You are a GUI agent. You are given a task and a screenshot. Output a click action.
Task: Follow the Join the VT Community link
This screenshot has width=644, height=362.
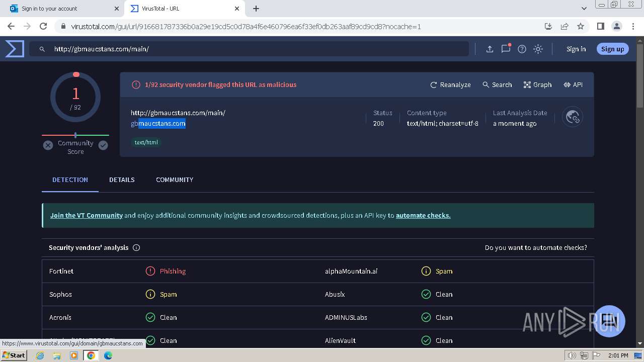point(87,215)
